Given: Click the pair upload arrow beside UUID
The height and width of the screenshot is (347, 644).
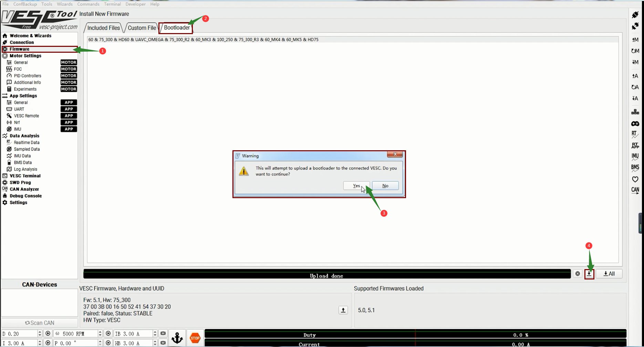Looking at the screenshot, I should click(343, 310).
